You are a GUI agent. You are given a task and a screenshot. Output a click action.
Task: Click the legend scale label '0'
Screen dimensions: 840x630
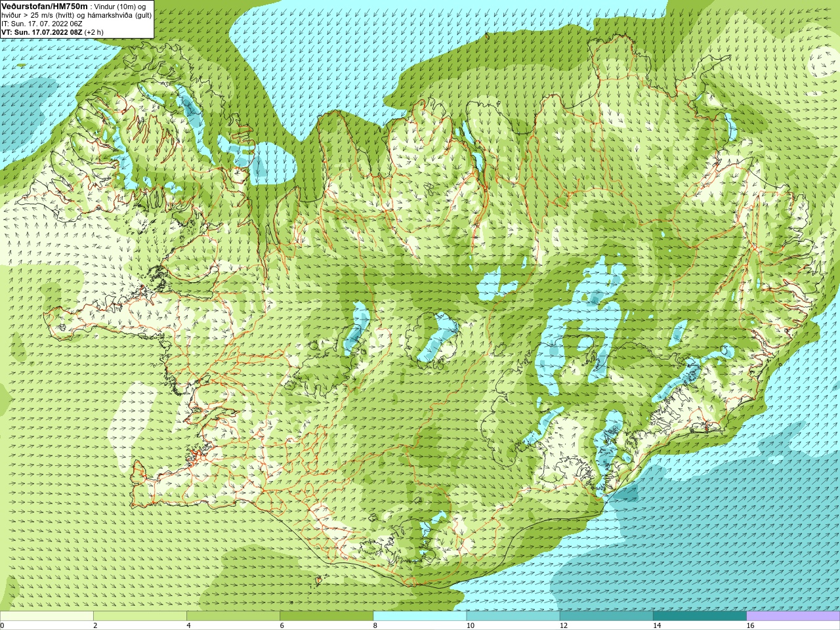tap(2, 625)
